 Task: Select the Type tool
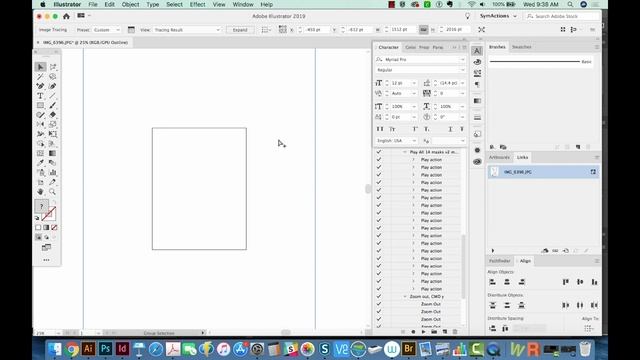(x=40, y=96)
